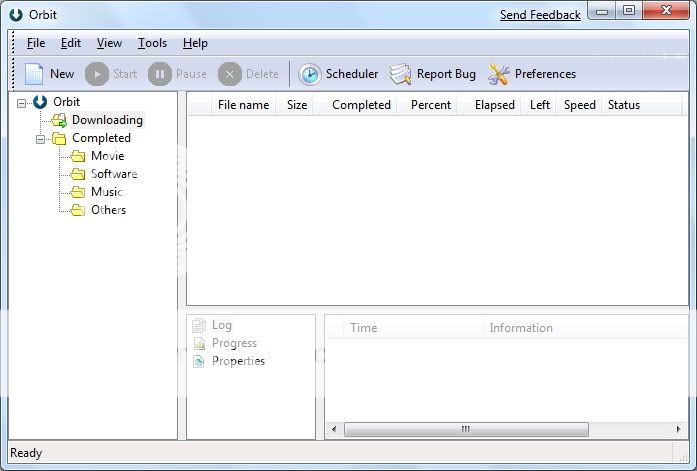
Task: Click the scrollbar right arrow
Action: pos(678,429)
